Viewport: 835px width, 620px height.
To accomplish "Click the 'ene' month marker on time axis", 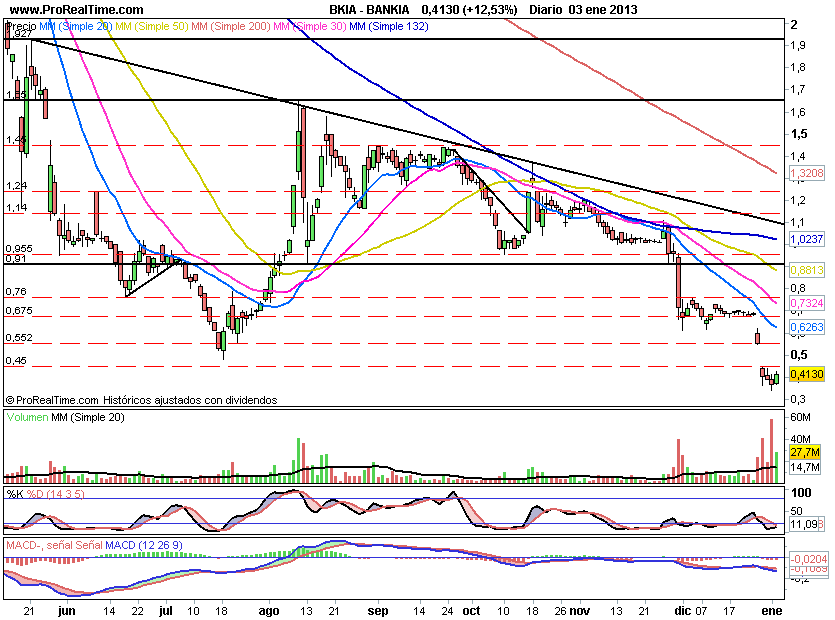I will [772, 610].
